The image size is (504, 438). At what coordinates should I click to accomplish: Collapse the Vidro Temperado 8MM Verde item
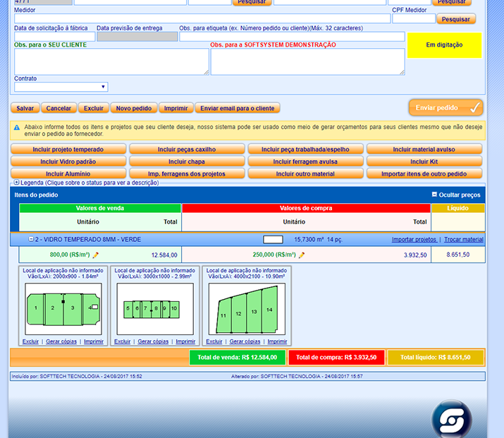[x=31, y=240]
